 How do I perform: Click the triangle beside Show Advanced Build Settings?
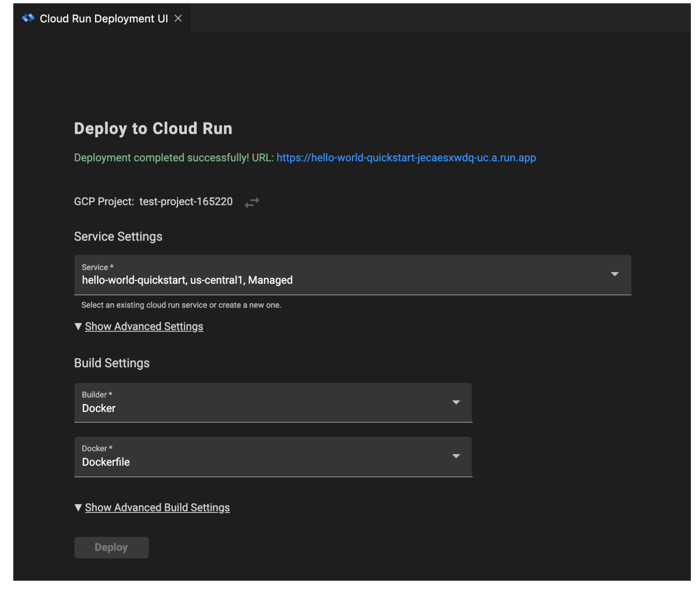point(78,507)
